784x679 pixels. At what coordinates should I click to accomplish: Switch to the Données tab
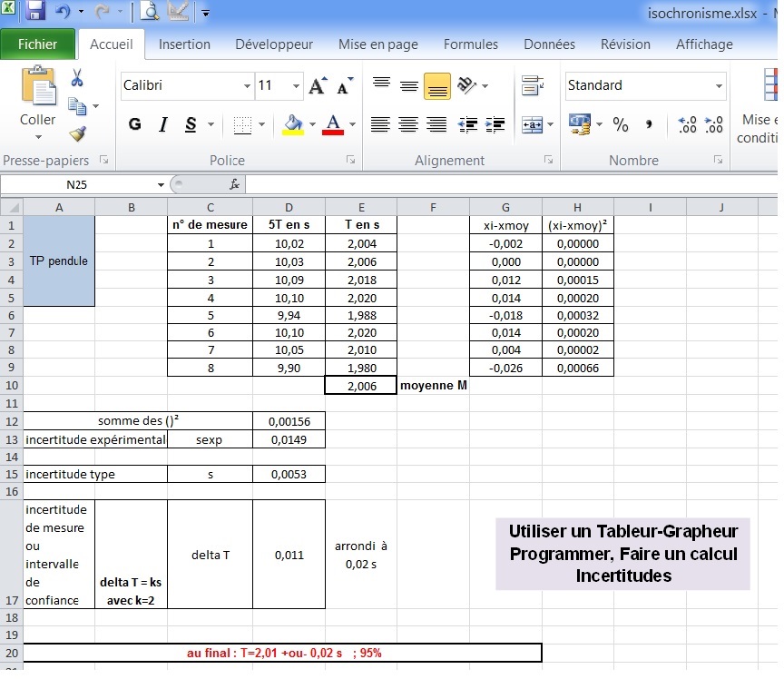point(549,44)
